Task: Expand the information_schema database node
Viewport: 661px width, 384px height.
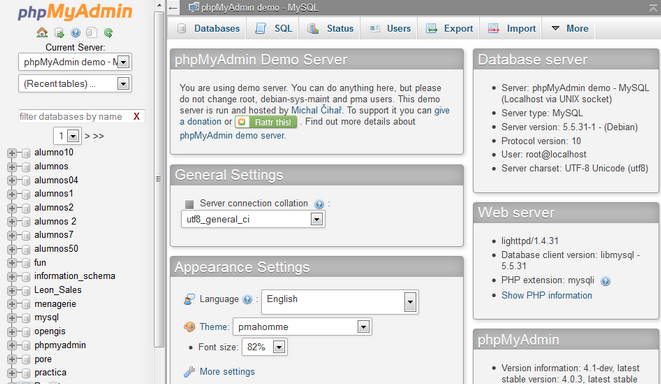Action: pyautogui.click(x=11, y=277)
